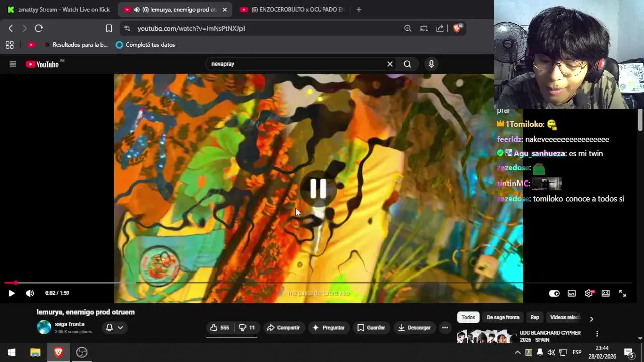Switch to zmattyy Stream Kick tab
Image resolution: width=644 pixels, height=362 pixels.
[x=58, y=9]
